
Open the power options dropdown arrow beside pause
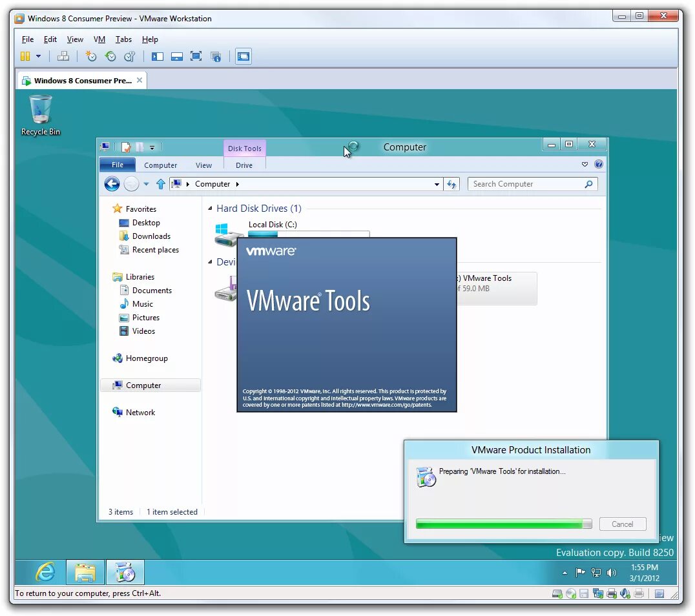pos(39,56)
